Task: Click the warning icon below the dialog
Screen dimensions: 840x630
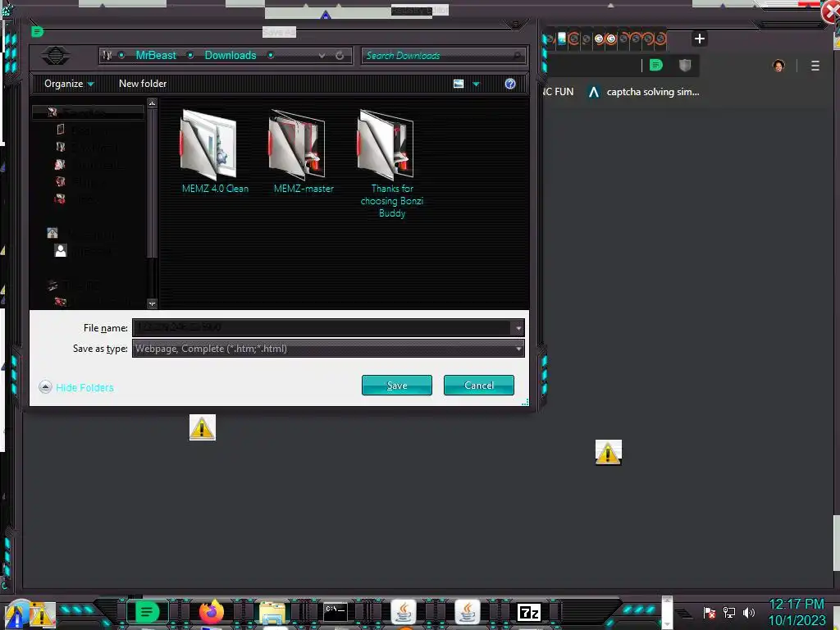Action: click(203, 427)
